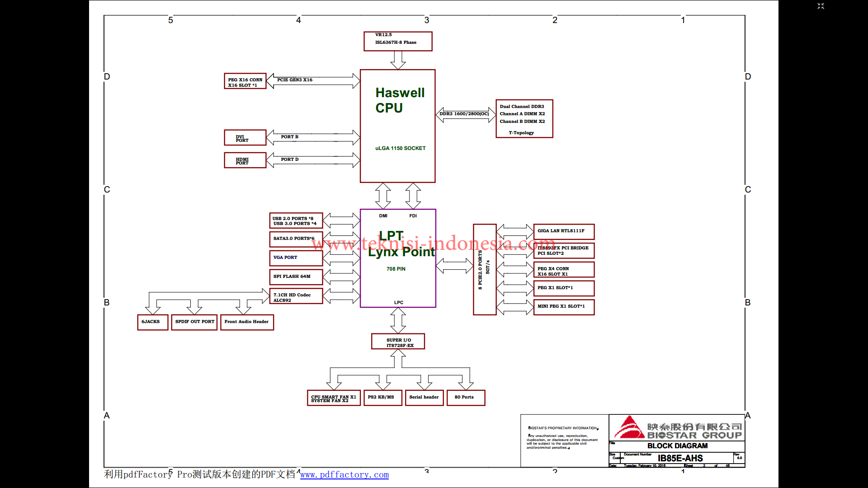Click the MINI PEG X1 SLOT box
The image size is (868, 488).
563,307
